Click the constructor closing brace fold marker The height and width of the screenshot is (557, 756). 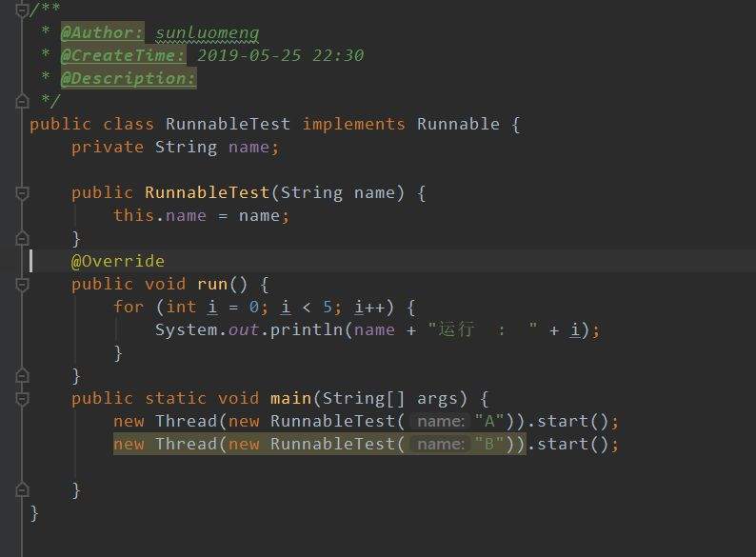coord(22,238)
